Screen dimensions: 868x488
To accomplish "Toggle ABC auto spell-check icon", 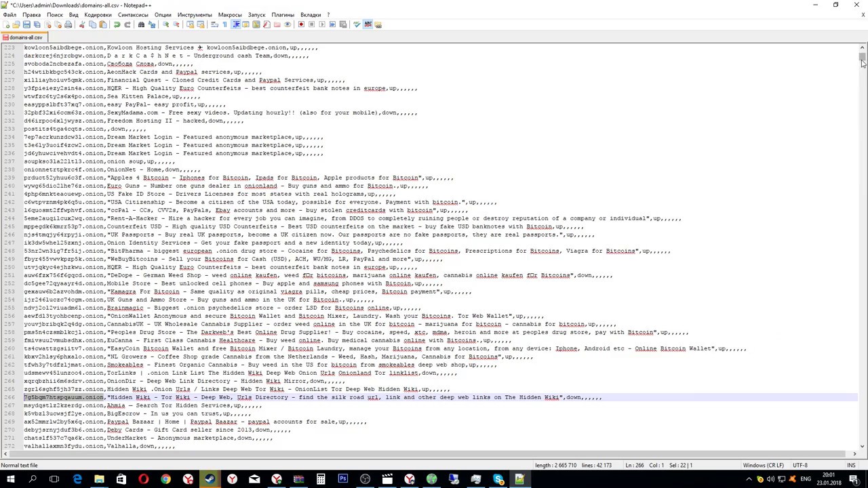I will point(368,24).
